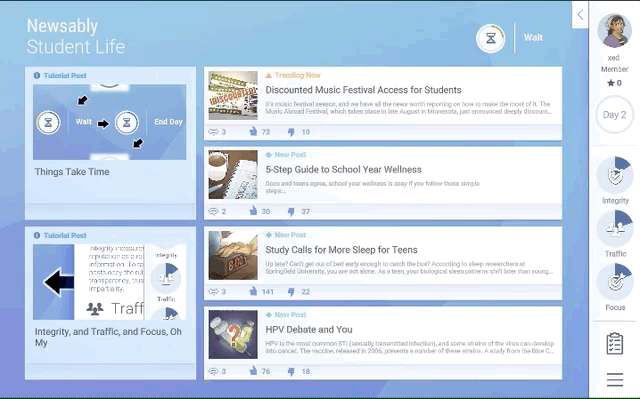Screen dimensions: 640x399
Task: Click thumbs-up icon showing 76 likes
Action: click(253, 371)
